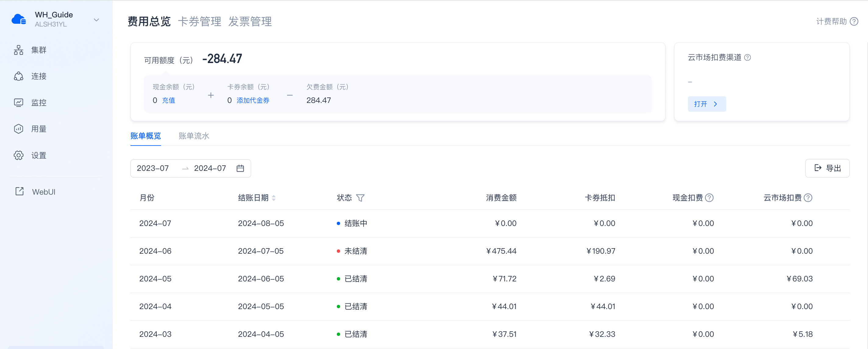Click the 284.47 arrears amount
The width and height of the screenshot is (868, 349).
pyautogui.click(x=319, y=100)
